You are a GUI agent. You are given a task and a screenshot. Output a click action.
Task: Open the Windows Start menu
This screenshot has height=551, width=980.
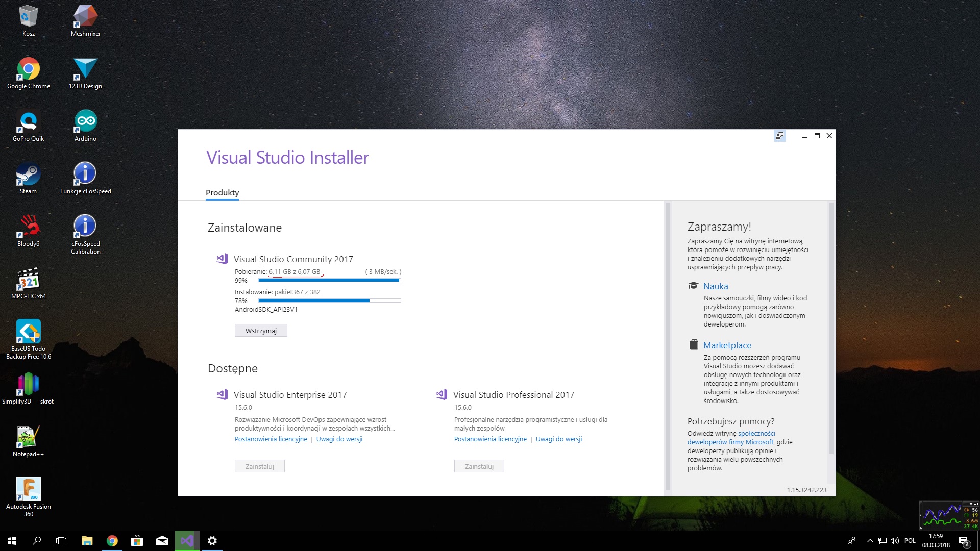(12, 541)
